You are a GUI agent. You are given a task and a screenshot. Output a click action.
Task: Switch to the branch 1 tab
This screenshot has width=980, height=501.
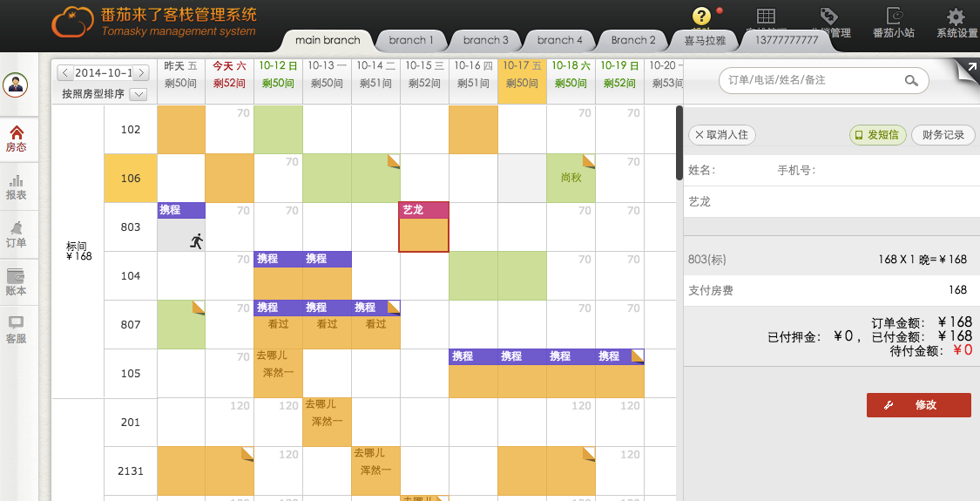point(410,40)
